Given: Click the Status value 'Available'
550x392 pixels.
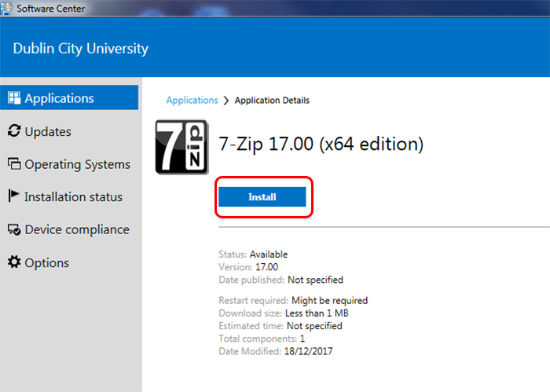Looking at the screenshot, I should pyautogui.click(x=269, y=255).
